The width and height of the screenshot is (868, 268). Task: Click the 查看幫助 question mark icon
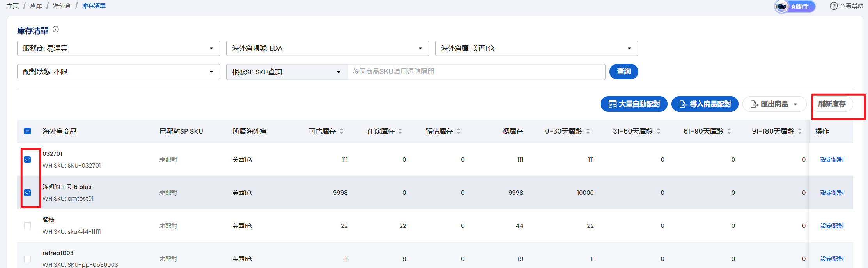click(x=834, y=6)
